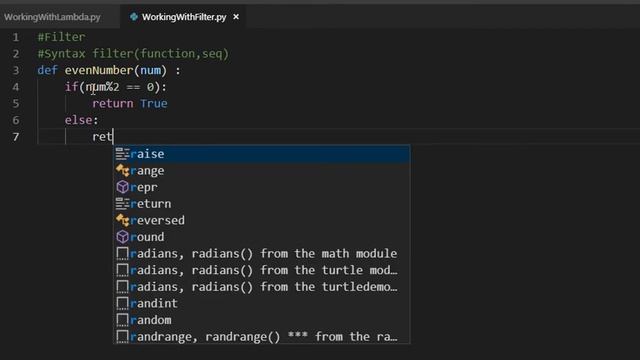
Task: Click the Python file icon on WorkingWithFilter.py tab
Action: coord(133,17)
